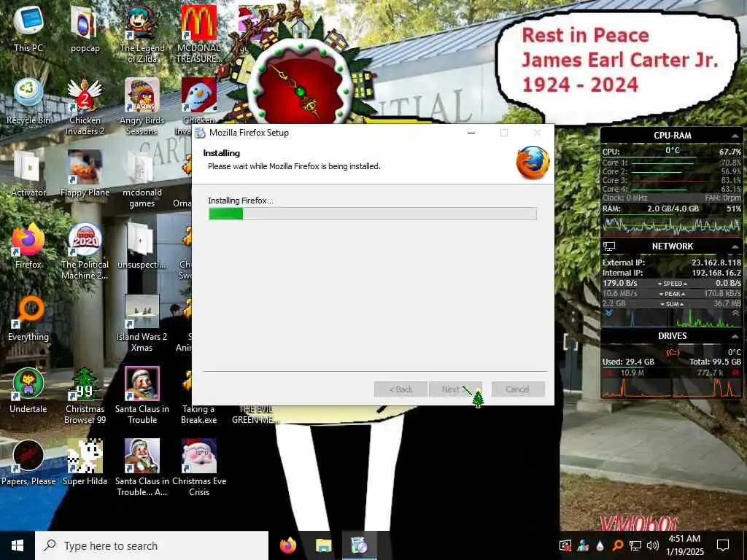
Task: Click the Cancel button in Firefox Setup
Action: [x=518, y=389]
